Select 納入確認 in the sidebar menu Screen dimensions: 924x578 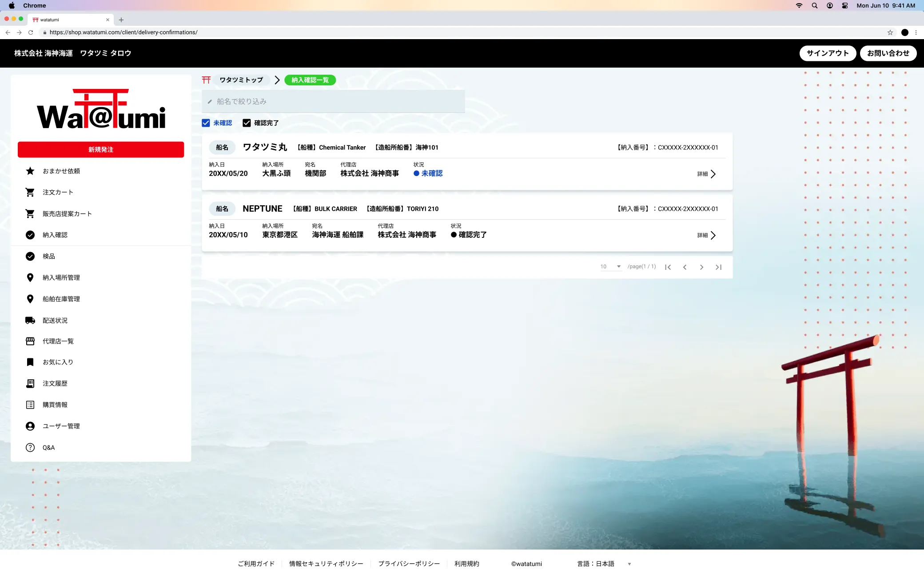pyautogui.click(x=55, y=235)
